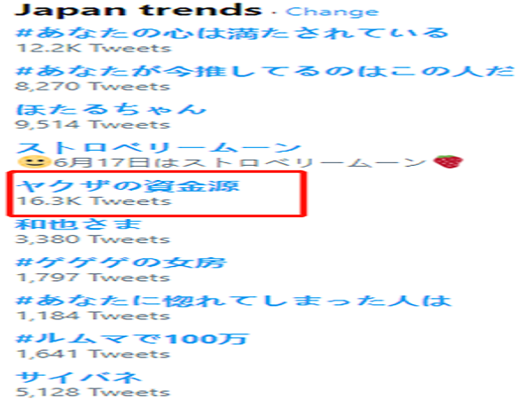Click the smiley emoji under ストロベリームーン
This screenshot has height=399, width=532.
(33, 162)
